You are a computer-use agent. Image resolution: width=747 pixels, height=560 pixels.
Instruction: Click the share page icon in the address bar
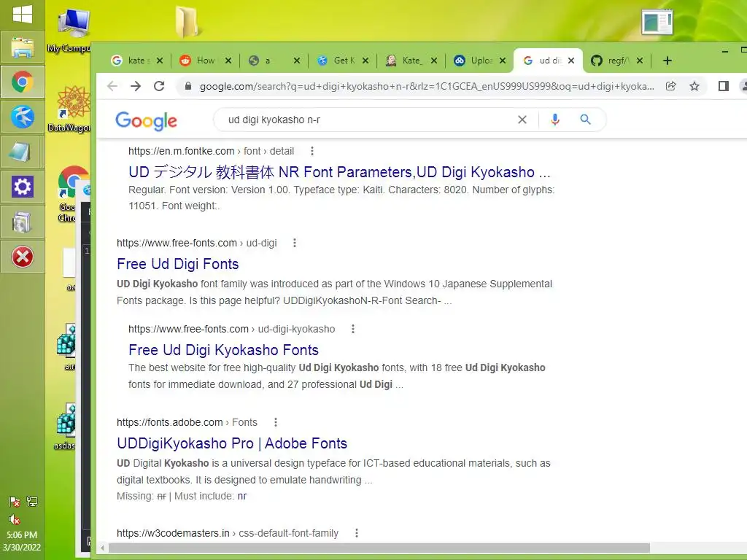671,86
